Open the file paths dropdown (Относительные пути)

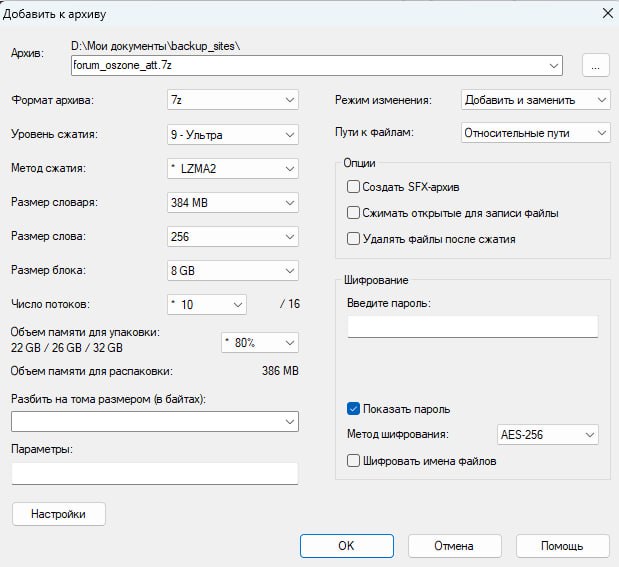coord(535,132)
